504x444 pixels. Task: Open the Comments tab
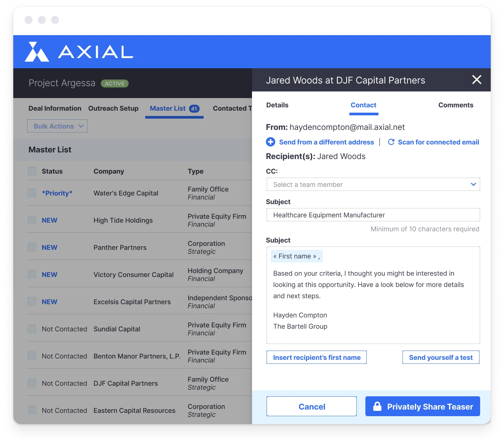(x=456, y=105)
